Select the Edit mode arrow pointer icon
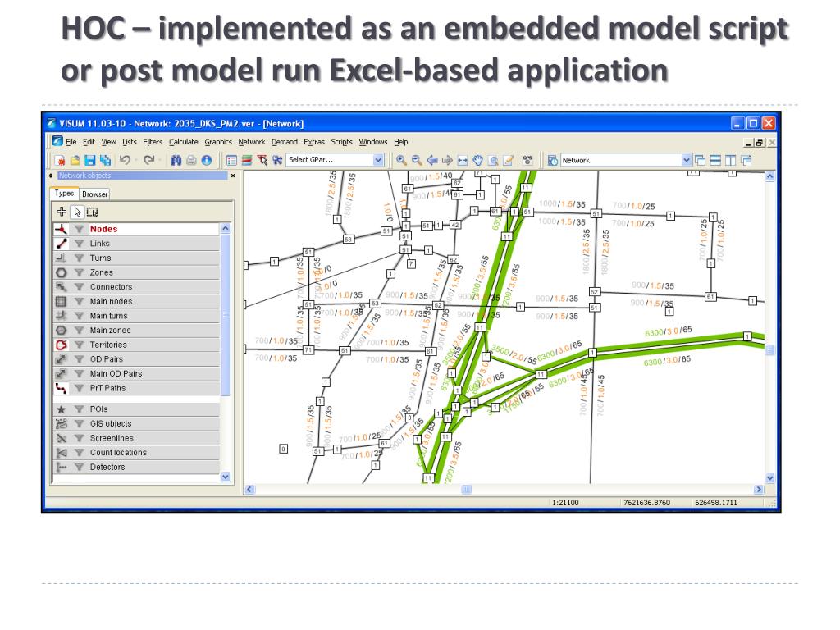Image resolution: width=840 pixels, height=630 pixels. pyautogui.click(x=77, y=212)
